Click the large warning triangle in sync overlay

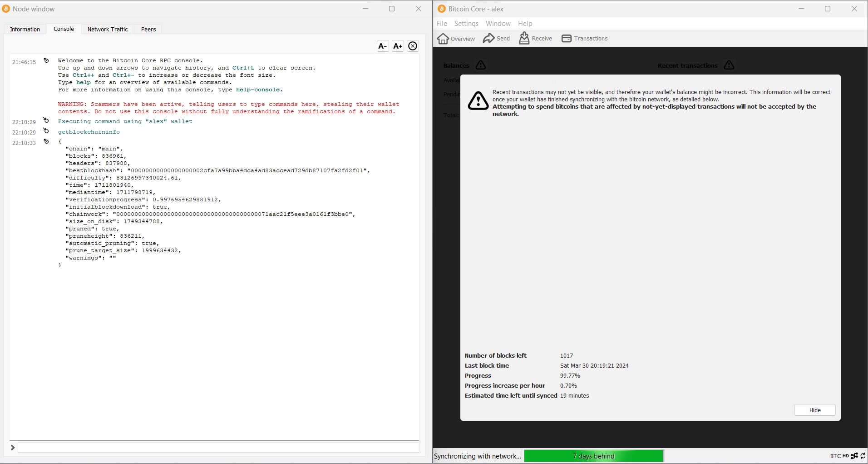coord(478,100)
